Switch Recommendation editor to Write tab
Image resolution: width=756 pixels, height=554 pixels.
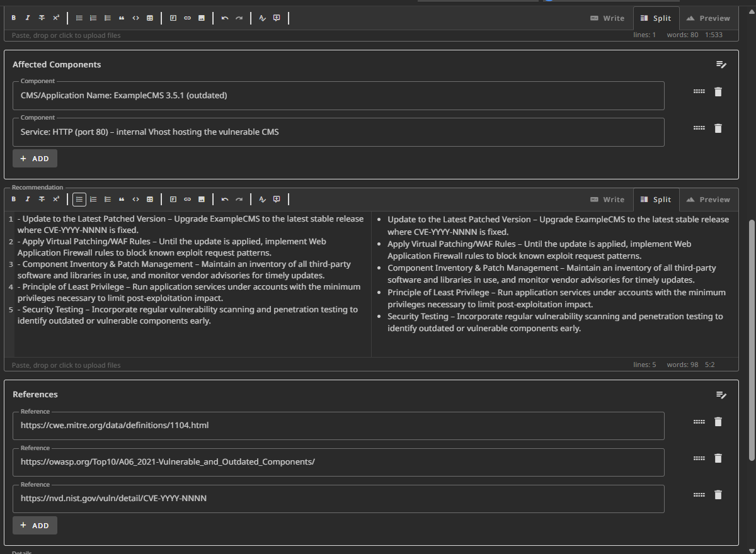[x=607, y=200]
